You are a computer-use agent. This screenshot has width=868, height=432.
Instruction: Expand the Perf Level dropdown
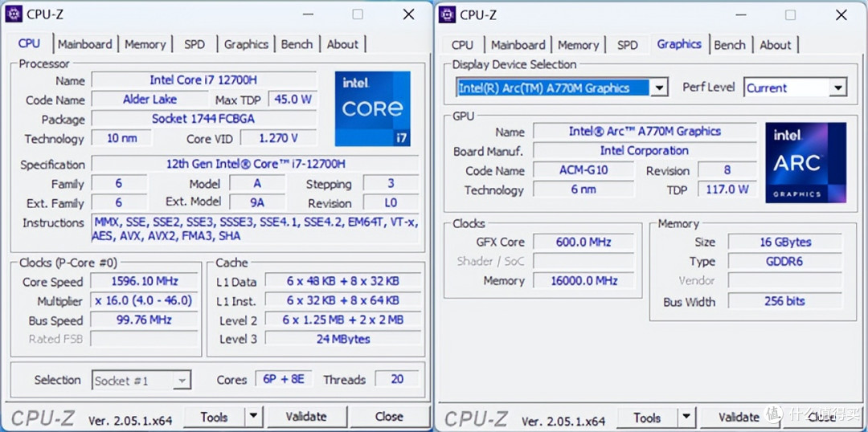(x=837, y=88)
